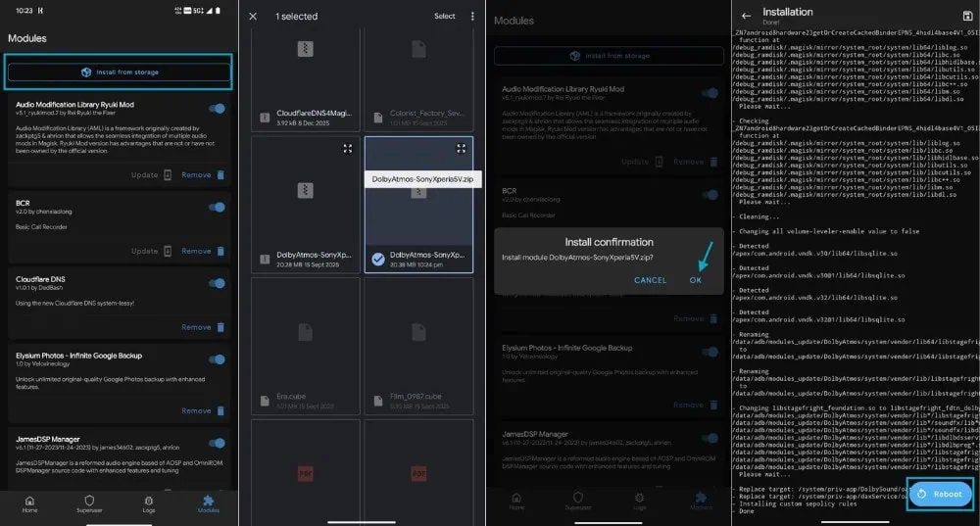Toggle the dimmed JamesDSP Manager switch behind the dialog
980x526 pixels.
(710, 439)
